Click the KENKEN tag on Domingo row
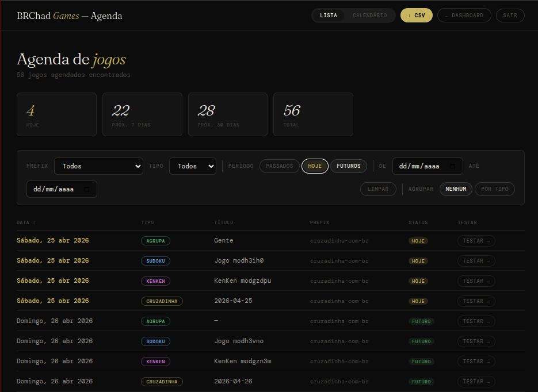The width and height of the screenshot is (538, 392). [x=155, y=362]
